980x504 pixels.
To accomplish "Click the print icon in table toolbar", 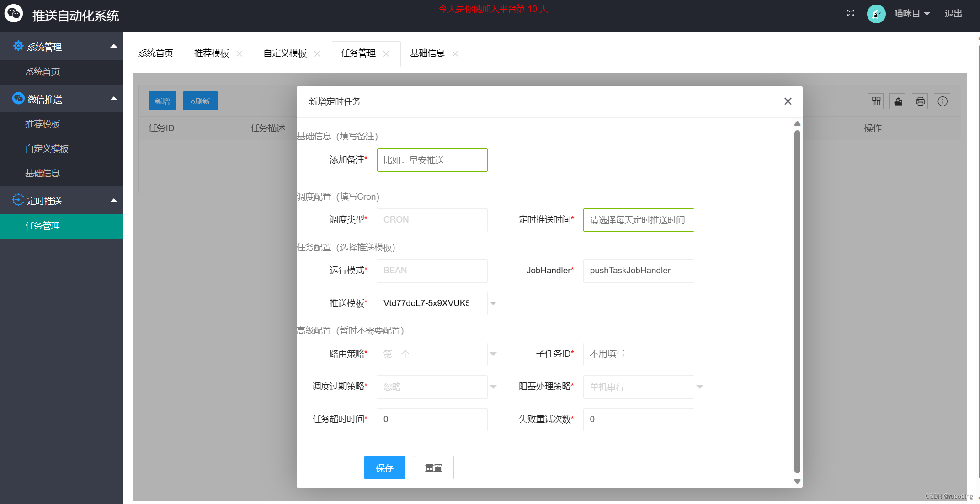I will [920, 101].
